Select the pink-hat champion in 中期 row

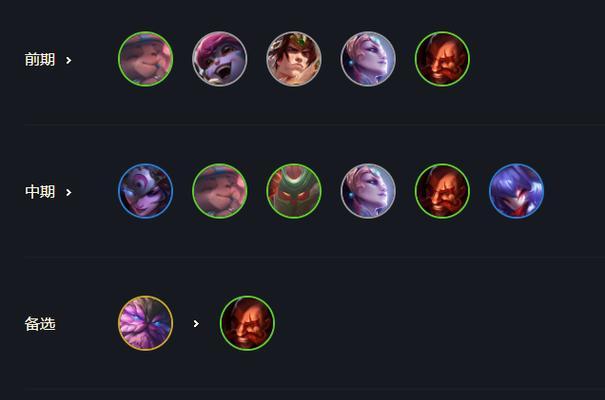coord(220,191)
